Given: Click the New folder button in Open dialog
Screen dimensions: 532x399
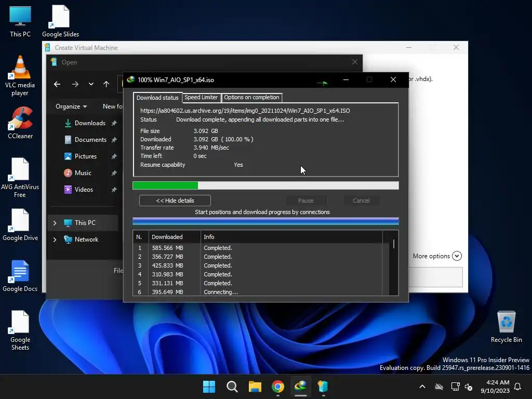Looking at the screenshot, I should click(113, 107).
